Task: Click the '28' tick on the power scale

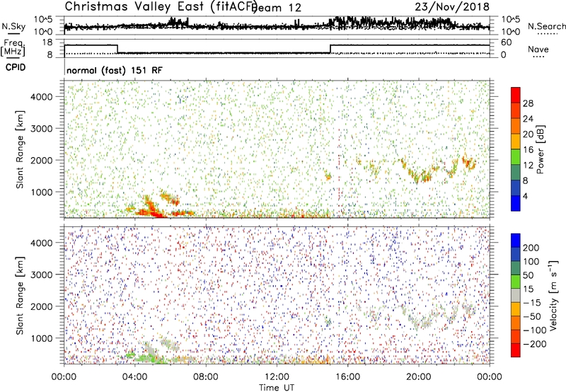Action: tap(528, 103)
